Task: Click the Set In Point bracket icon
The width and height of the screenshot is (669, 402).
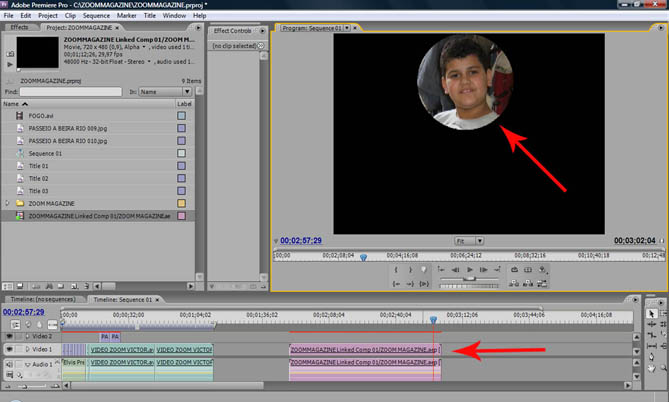Action: pyautogui.click(x=396, y=270)
